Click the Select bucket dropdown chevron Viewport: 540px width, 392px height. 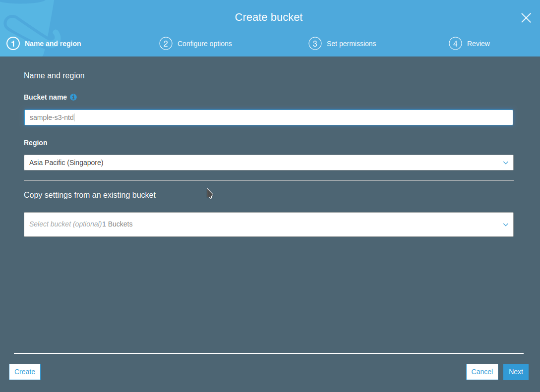506,224
